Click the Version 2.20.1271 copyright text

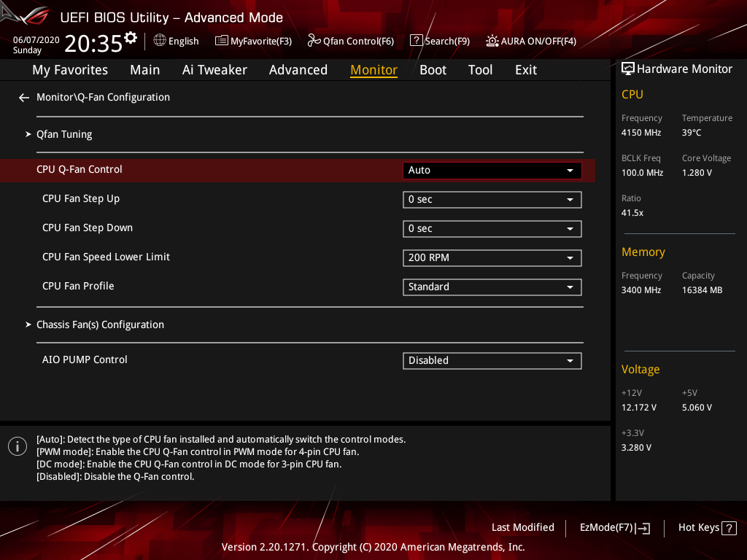point(373,547)
